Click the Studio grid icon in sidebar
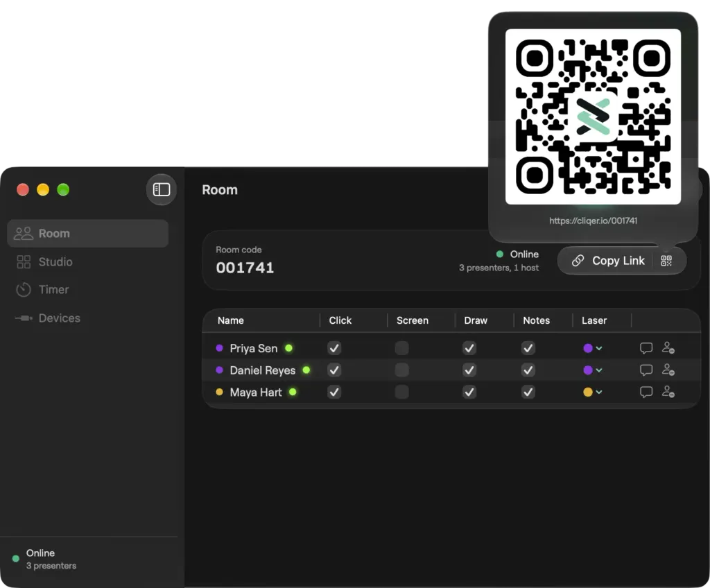This screenshot has height=588, width=710. [24, 262]
